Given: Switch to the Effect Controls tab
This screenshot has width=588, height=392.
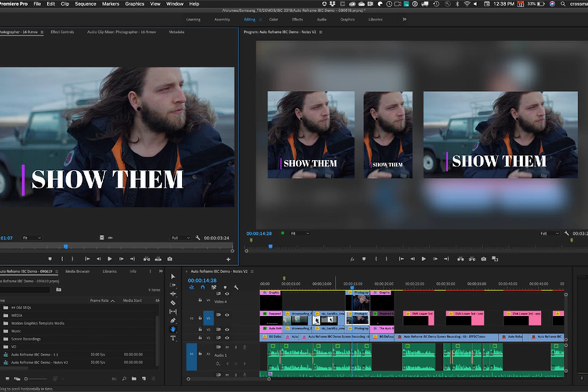Looking at the screenshot, I should (x=62, y=32).
